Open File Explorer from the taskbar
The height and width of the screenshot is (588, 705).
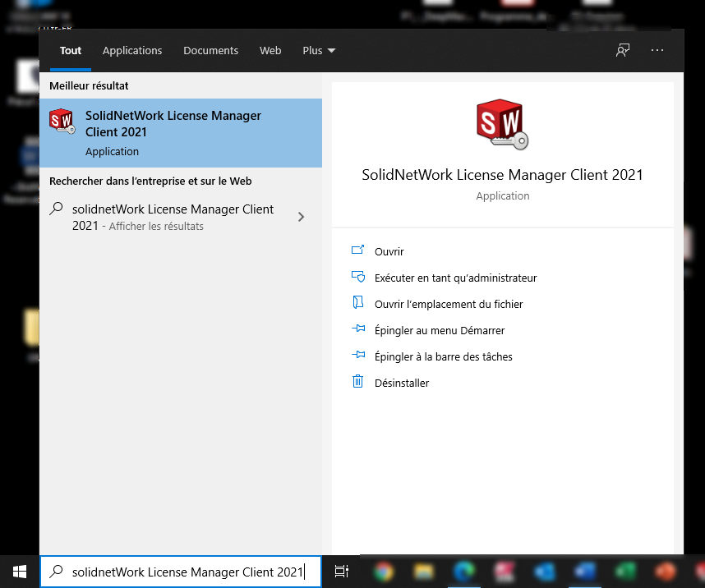pos(423,572)
